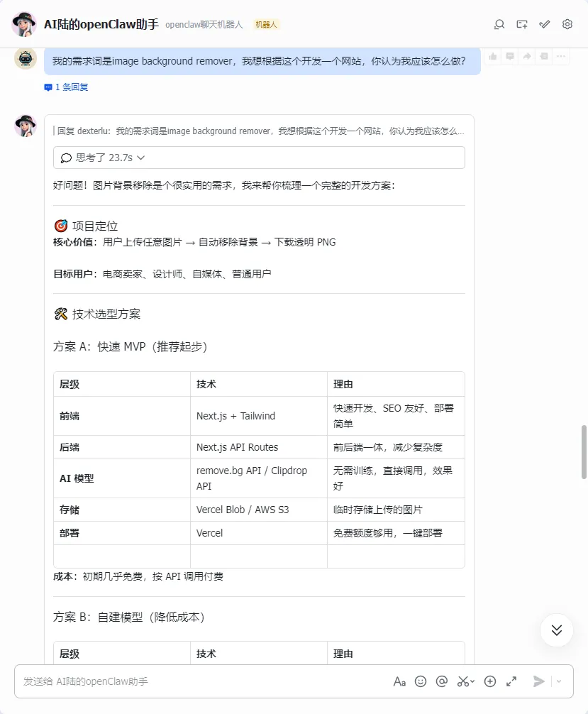Image resolution: width=588 pixels, height=714 pixels.
Task: Open the send options dropdown arrow
Action: click(x=559, y=681)
